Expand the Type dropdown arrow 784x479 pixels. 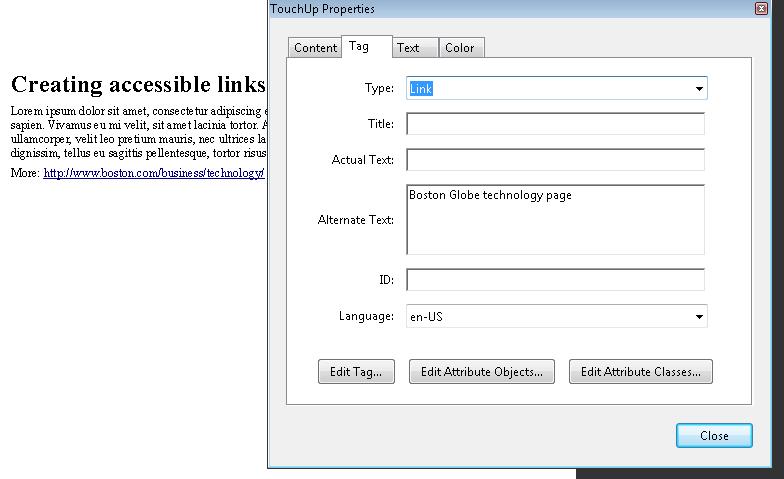(698, 89)
